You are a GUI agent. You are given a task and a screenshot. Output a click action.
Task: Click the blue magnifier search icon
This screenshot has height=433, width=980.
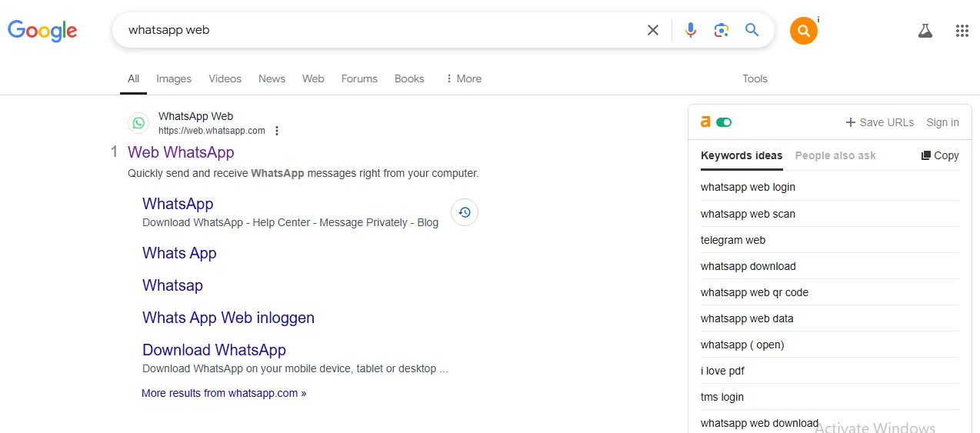[752, 30]
